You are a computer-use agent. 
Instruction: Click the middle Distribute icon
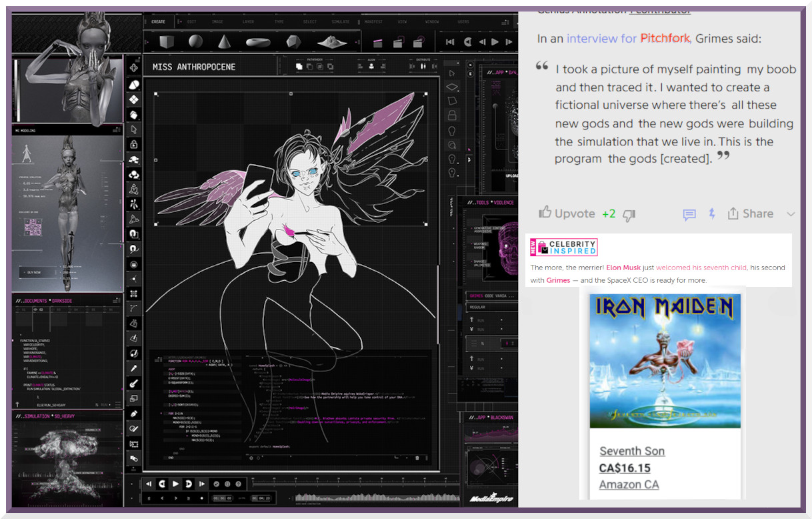click(423, 66)
